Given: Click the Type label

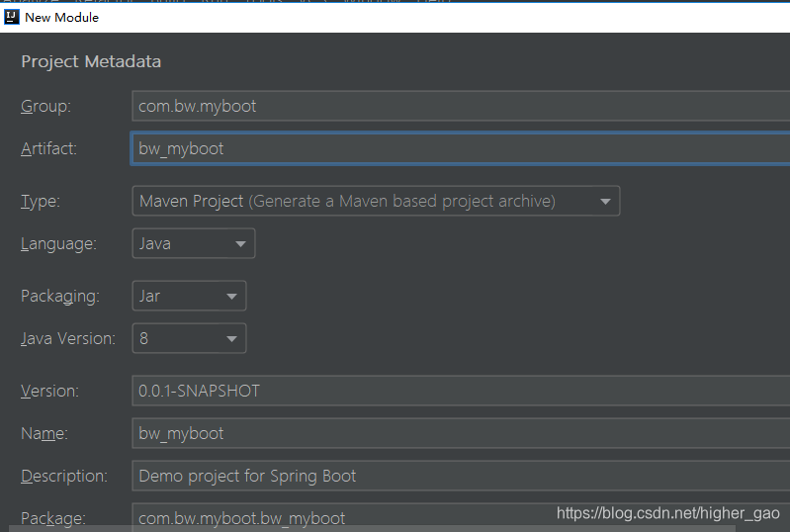Looking at the screenshot, I should point(41,202).
